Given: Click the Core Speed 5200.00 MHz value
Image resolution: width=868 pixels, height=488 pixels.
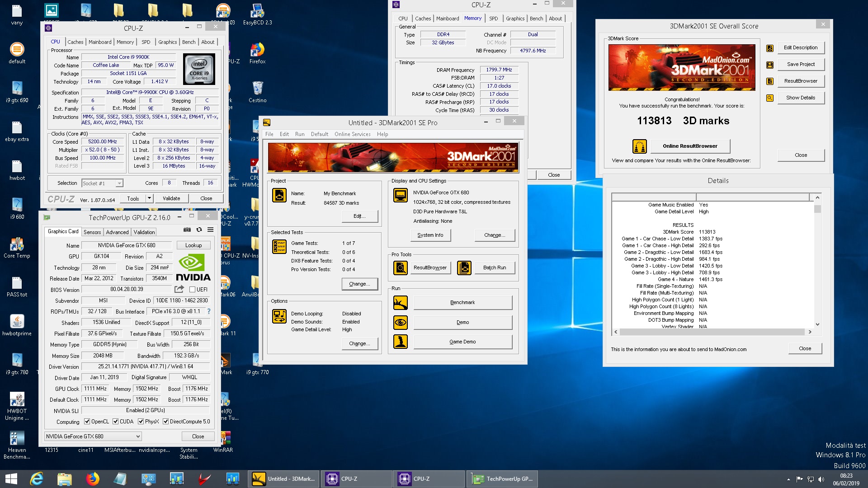Looking at the screenshot, I should [x=103, y=141].
